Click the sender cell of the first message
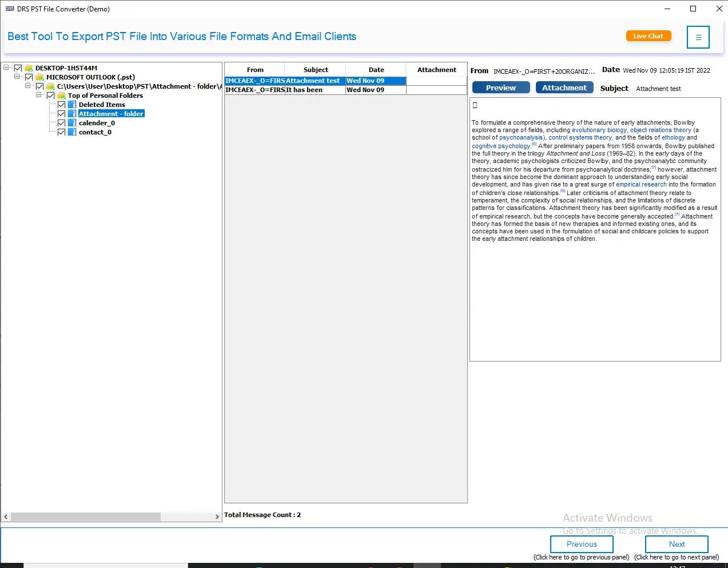The height and width of the screenshot is (568, 728). click(255, 81)
